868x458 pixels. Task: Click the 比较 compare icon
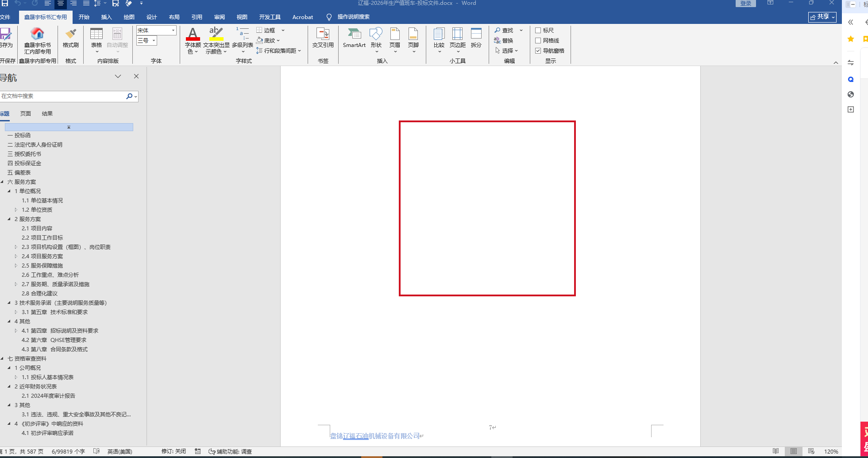[x=439, y=34]
